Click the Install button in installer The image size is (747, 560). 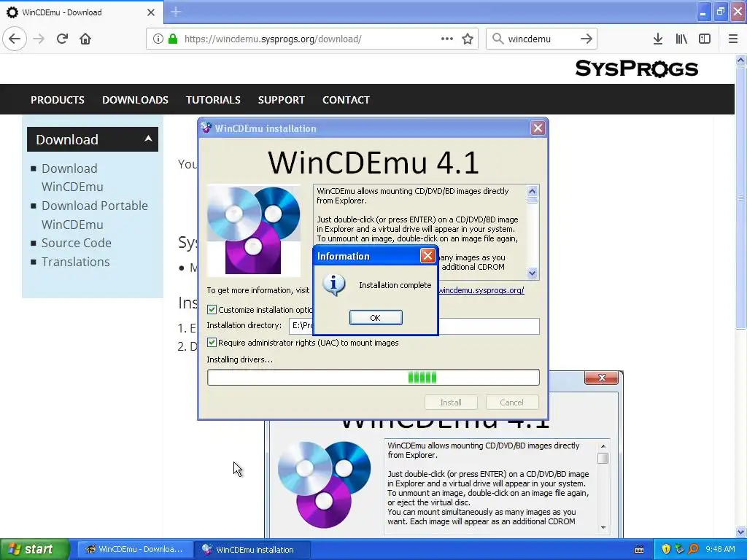click(451, 402)
